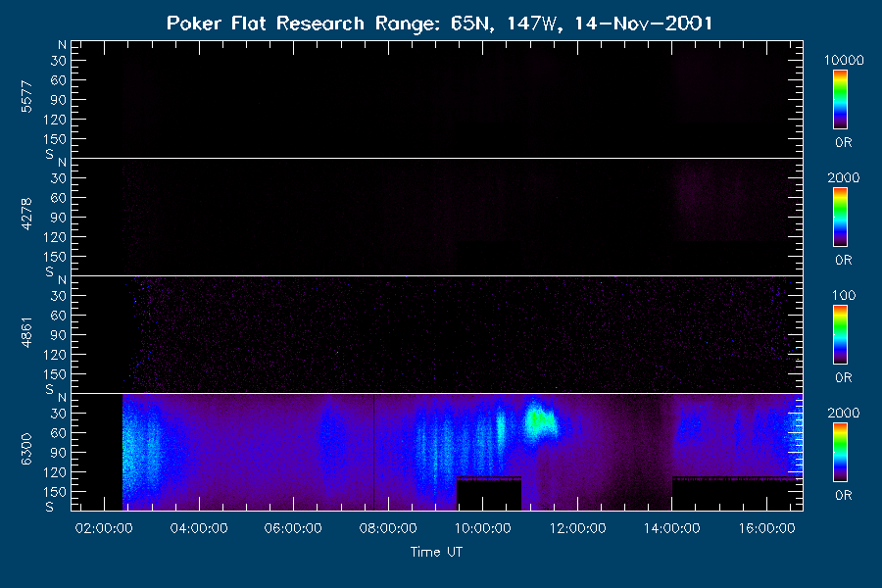882x588 pixels.
Task: Click the 10:00:00 time tick label
Action: click(x=482, y=528)
